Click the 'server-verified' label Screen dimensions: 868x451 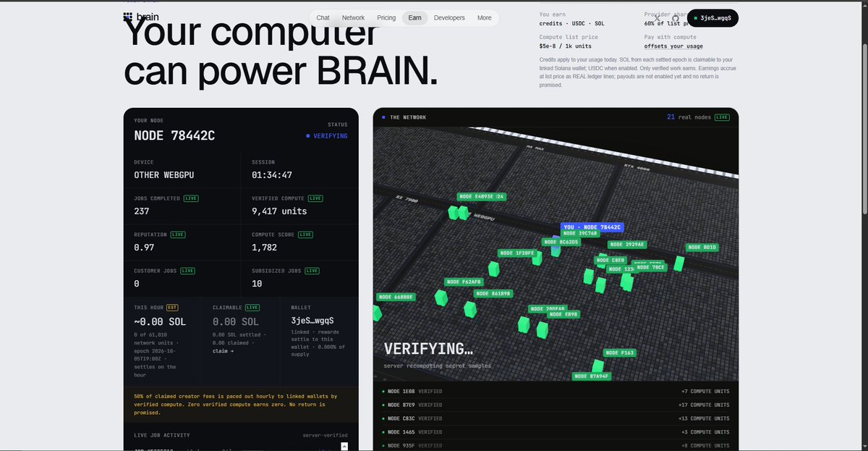tap(325, 435)
